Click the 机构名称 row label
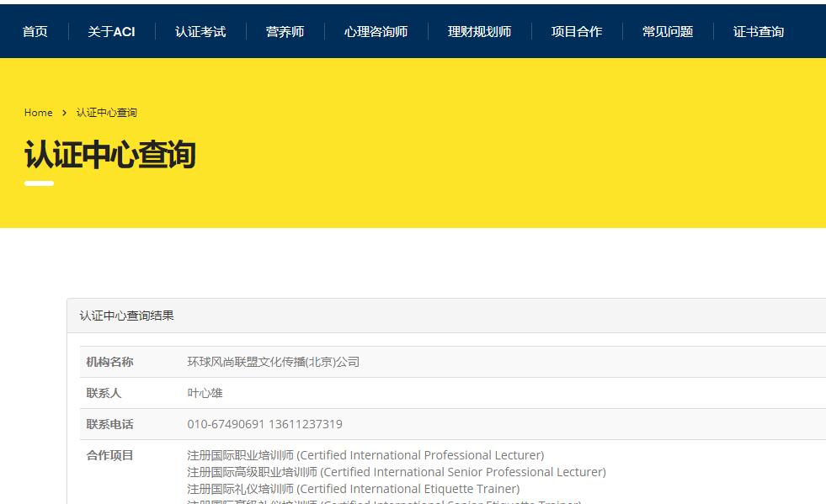 [109, 362]
